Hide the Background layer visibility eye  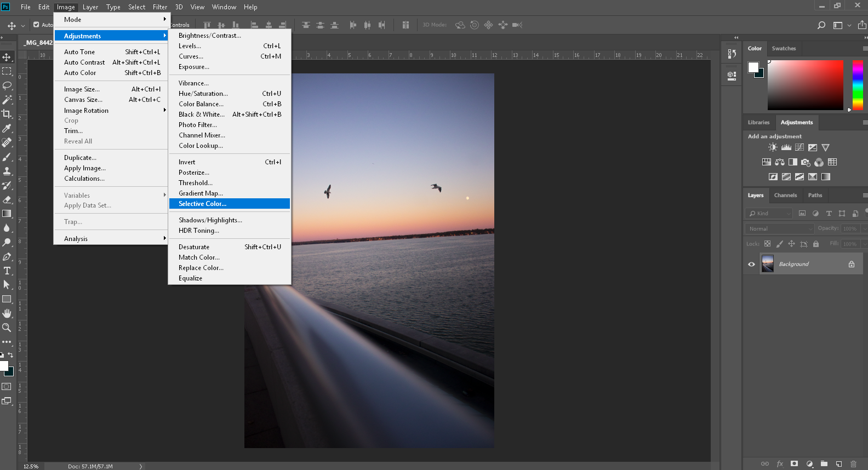[x=751, y=264]
